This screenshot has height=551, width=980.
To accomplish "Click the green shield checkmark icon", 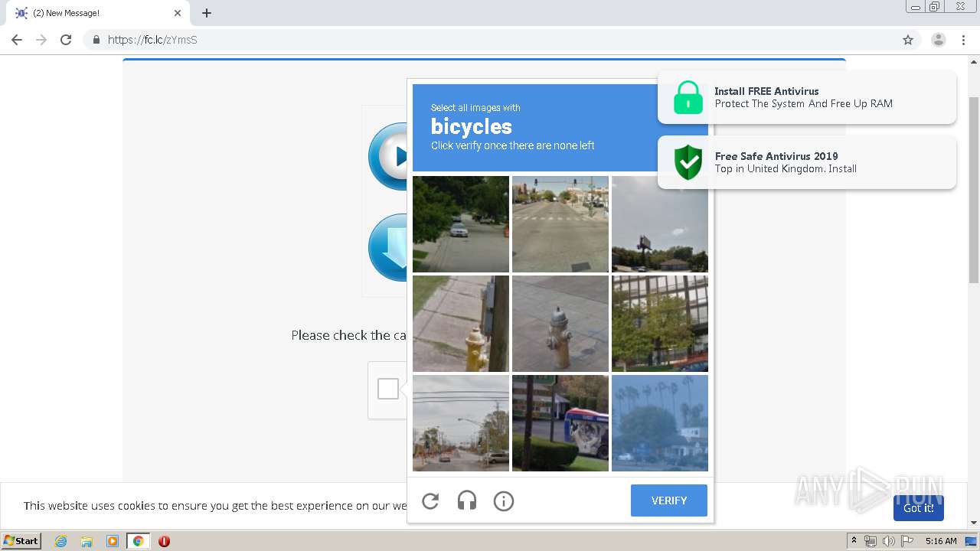I will tap(688, 162).
